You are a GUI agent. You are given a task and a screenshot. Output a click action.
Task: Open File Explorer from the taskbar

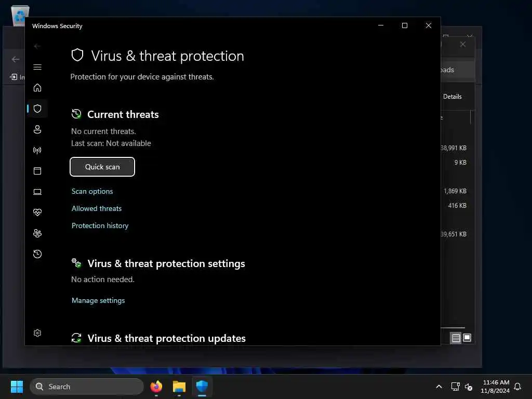(x=179, y=387)
